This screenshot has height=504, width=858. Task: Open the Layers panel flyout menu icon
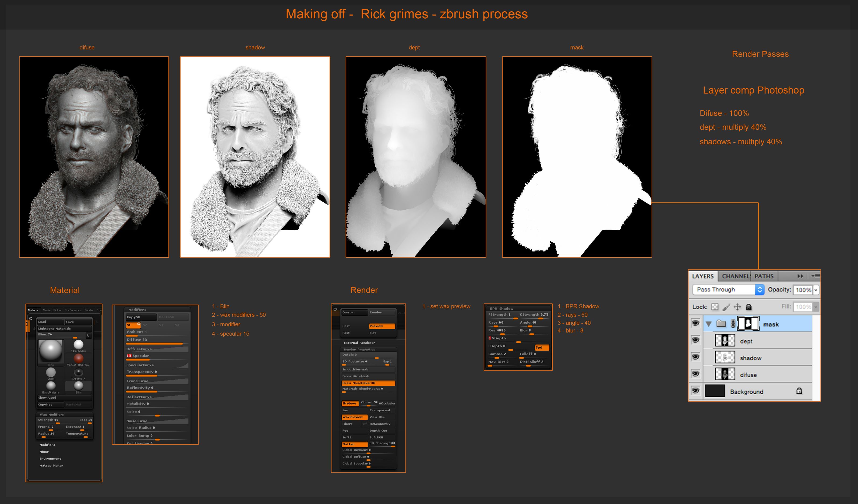pyautogui.click(x=815, y=276)
